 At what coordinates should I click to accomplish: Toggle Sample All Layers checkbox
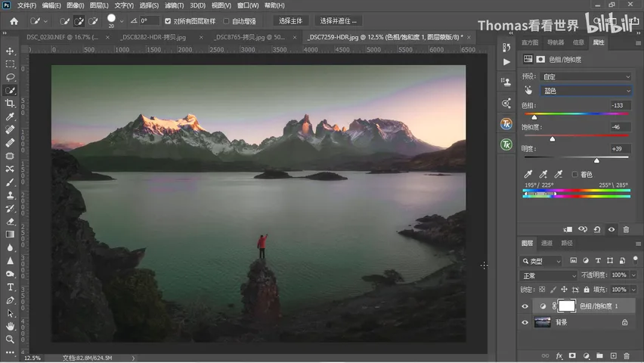[x=168, y=21]
